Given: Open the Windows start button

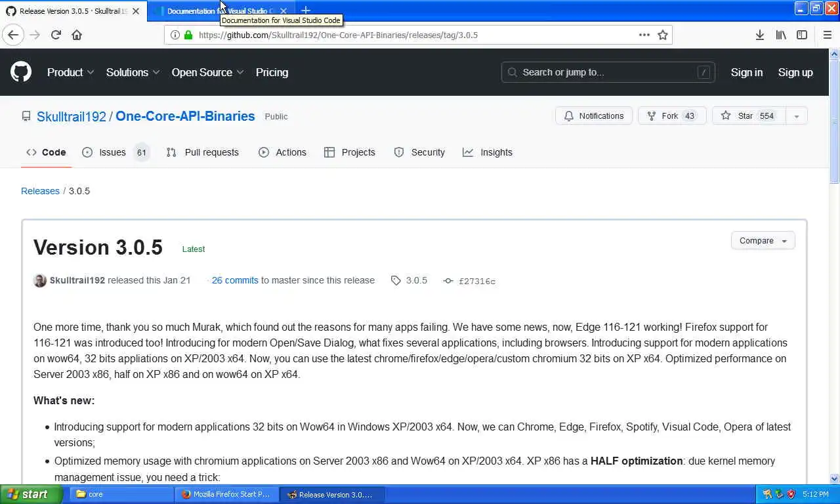Looking at the screenshot, I should coord(31,494).
